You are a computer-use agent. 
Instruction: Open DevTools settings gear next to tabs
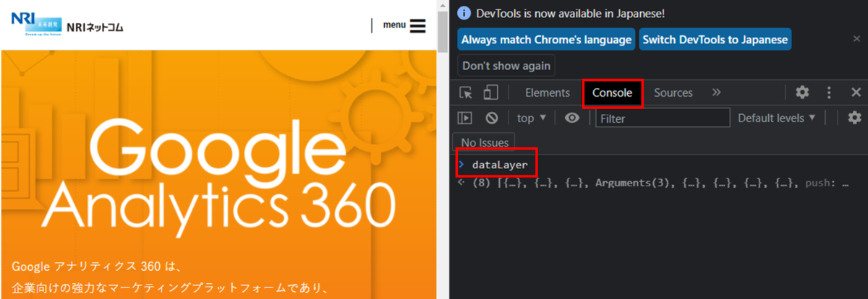(802, 92)
